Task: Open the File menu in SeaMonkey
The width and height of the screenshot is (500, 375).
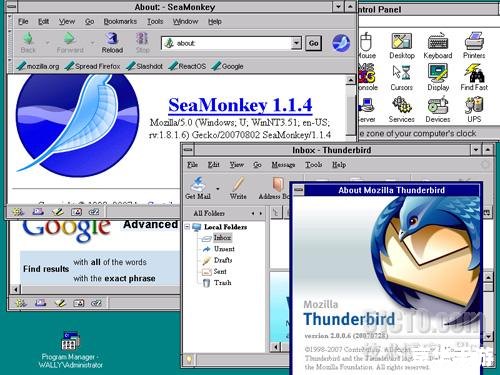Action: tap(23, 22)
